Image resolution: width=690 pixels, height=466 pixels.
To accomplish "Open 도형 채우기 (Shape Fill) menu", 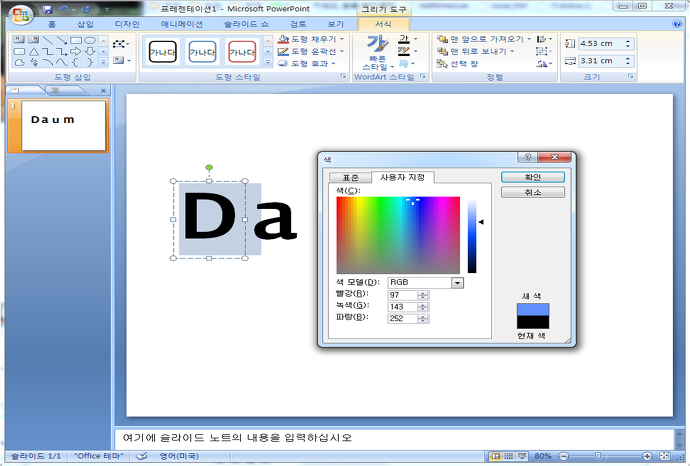I will point(312,39).
